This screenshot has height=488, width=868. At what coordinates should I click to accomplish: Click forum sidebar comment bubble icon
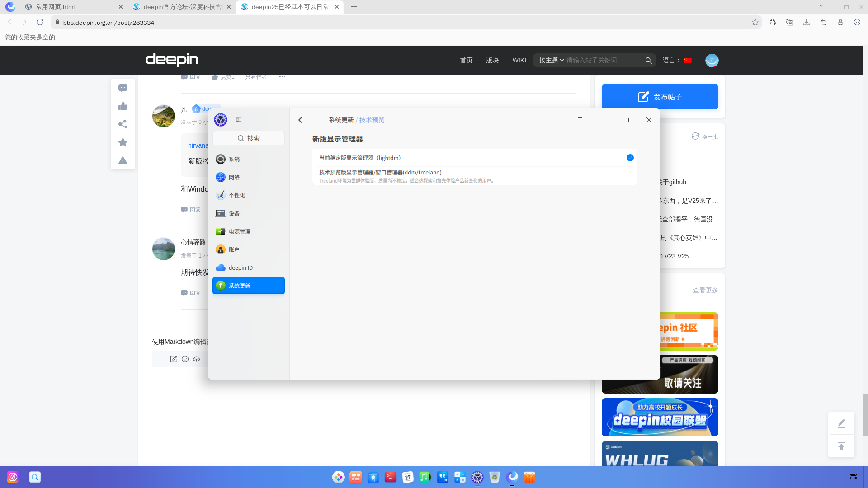(x=123, y=88)
